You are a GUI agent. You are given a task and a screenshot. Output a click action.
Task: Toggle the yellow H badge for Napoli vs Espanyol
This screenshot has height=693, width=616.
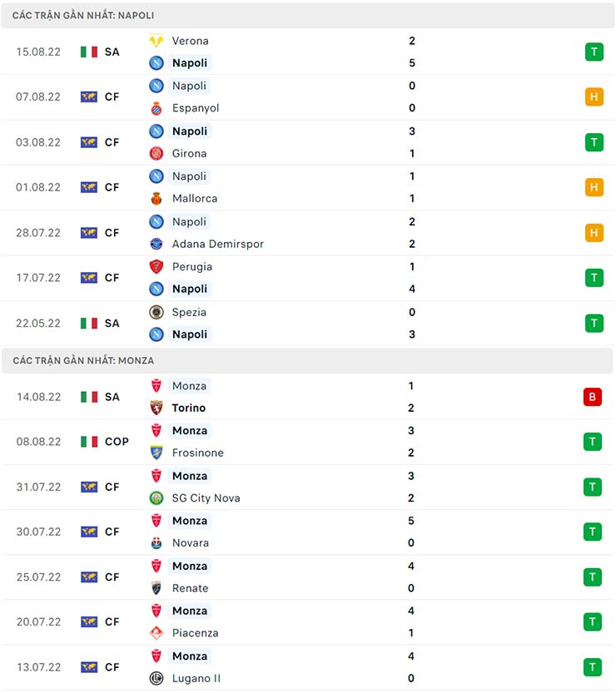(x=594, y=97)
